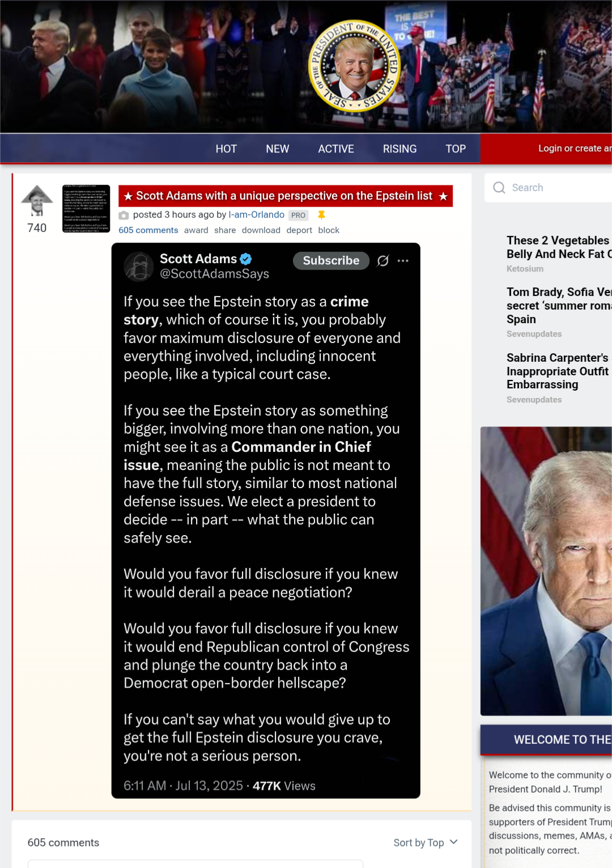
Task: Click the Subscribe button on tweet
Action: pyautogui.click(x=331, y=261)
